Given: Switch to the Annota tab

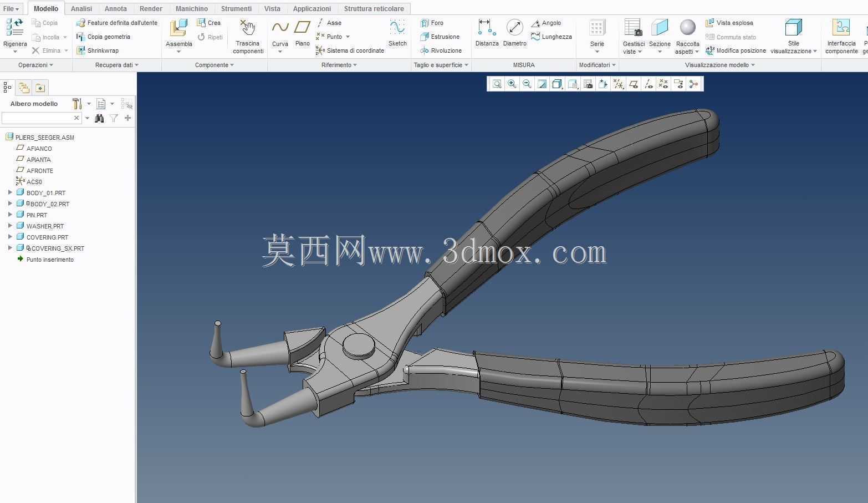Looking at the screenshot, I should pos(115,9).
